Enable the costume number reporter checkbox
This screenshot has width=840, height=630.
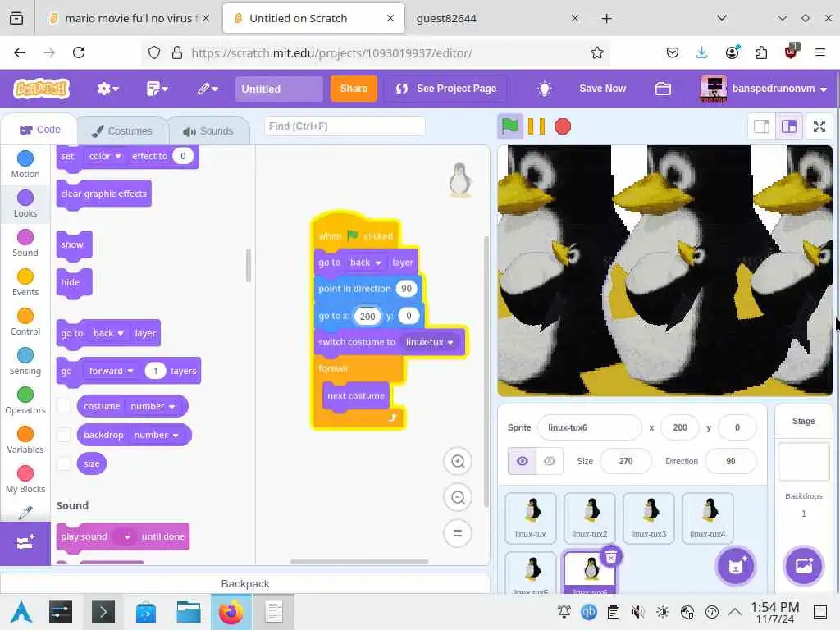(64, 406)
